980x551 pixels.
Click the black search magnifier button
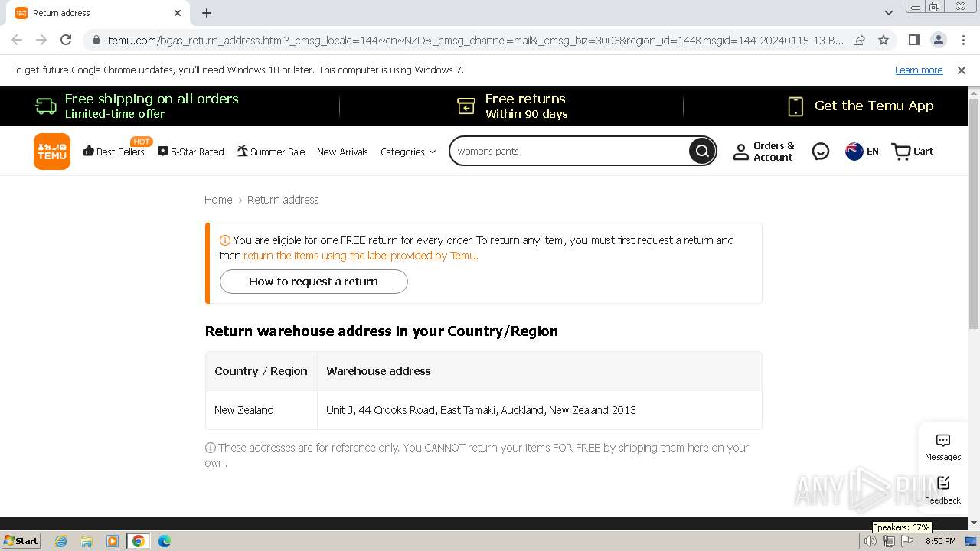(x=702, y=152)
